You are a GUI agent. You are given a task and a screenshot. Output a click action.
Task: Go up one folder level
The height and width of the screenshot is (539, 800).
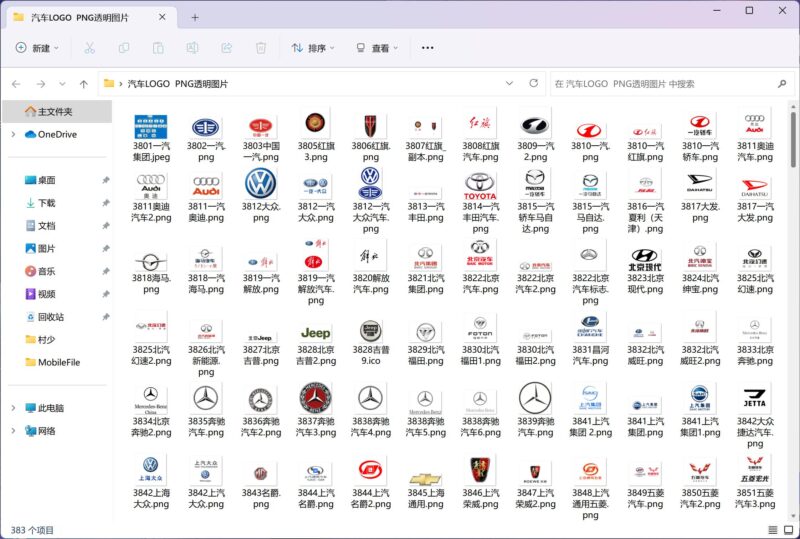(x=84, y=84)
